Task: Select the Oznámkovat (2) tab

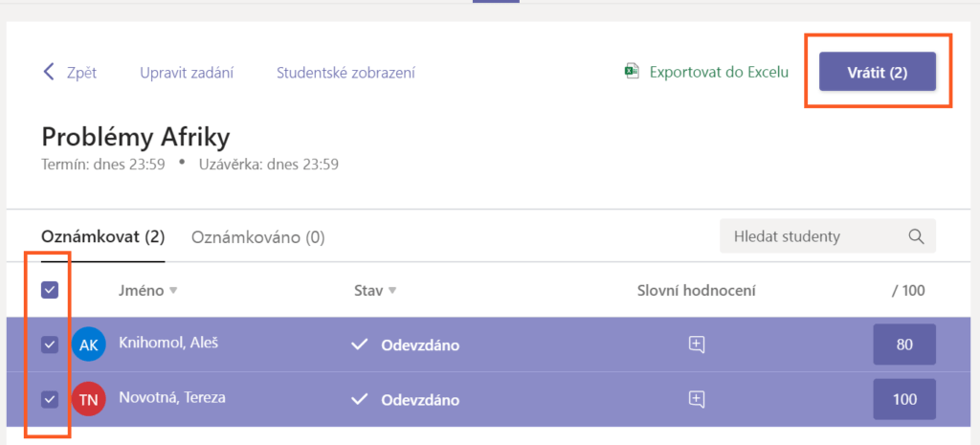Action: coord(102,236)
